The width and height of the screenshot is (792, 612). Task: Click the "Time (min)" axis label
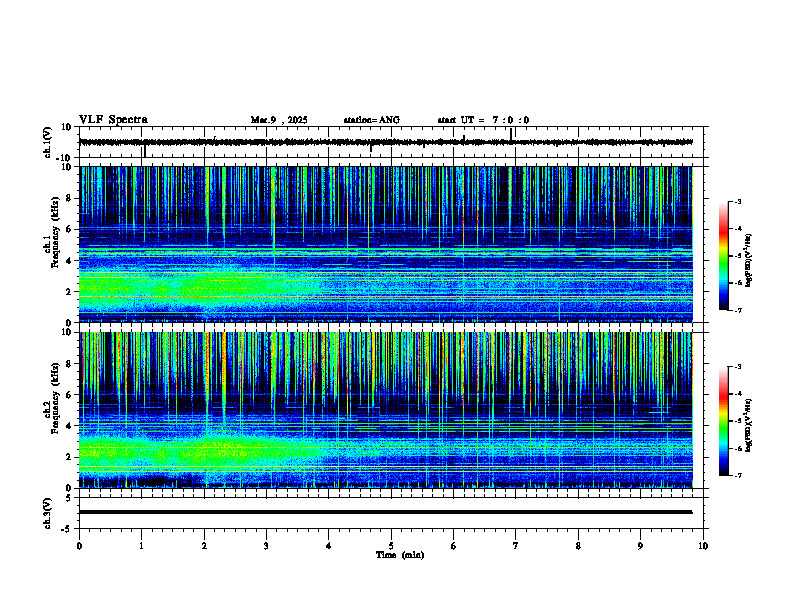coord(400,555)
